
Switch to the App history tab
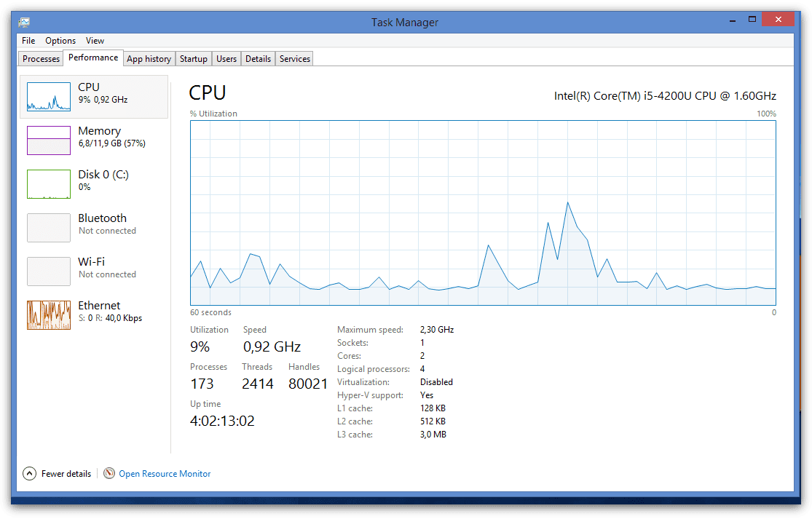149,59
